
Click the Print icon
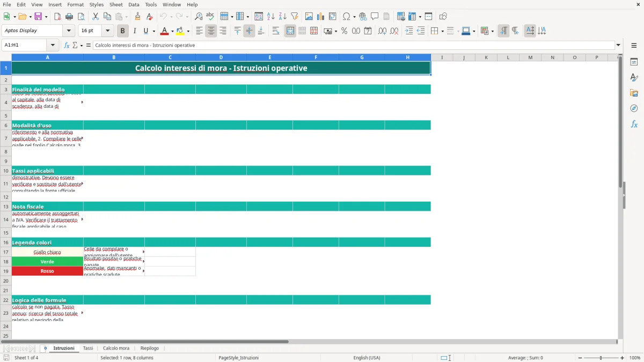click(x=69, y=17)
